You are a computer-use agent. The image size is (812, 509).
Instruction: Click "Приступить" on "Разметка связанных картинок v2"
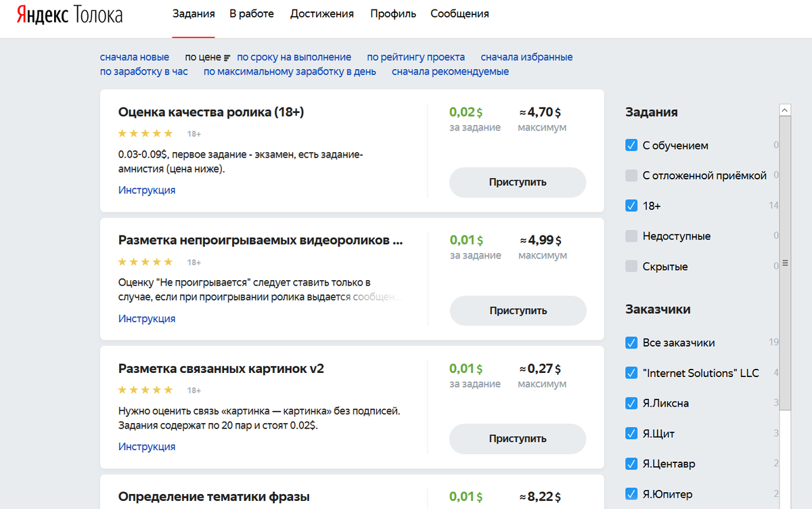click(x=517, y=439)
